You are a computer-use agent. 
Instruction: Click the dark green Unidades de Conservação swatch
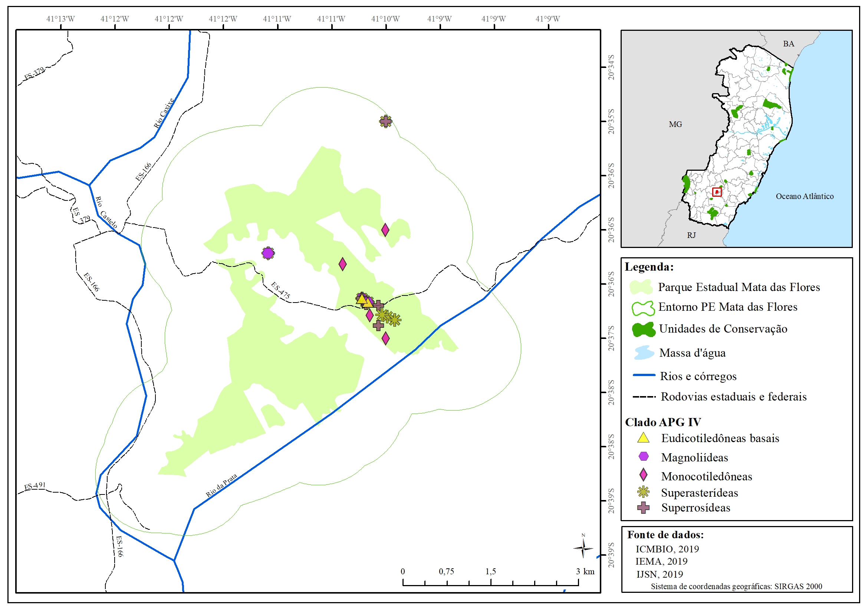[x=644, y=329]
